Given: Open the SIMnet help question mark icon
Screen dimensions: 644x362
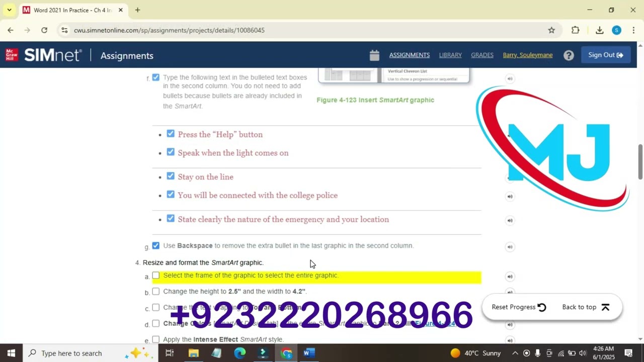Looking at the screenshot, I should click(569, 55).
